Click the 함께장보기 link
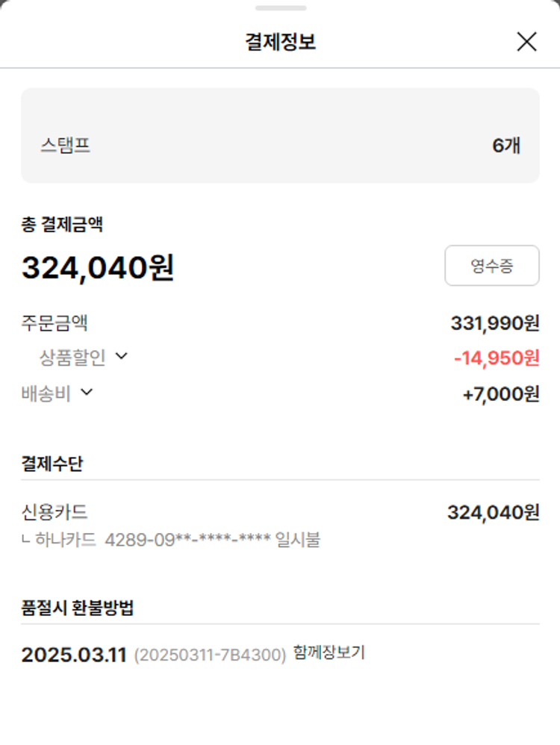The width and height of the screenshot is (560, 745). tap(329, 653)
